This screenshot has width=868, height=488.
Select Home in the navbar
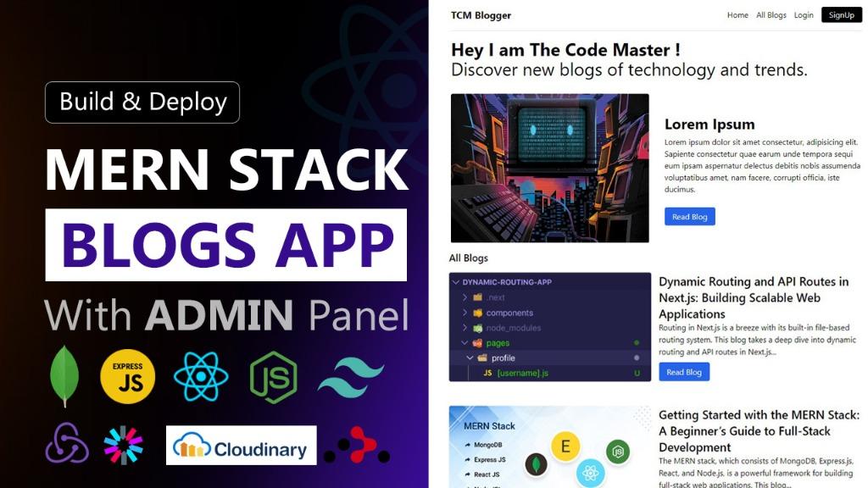coord(737,14)
